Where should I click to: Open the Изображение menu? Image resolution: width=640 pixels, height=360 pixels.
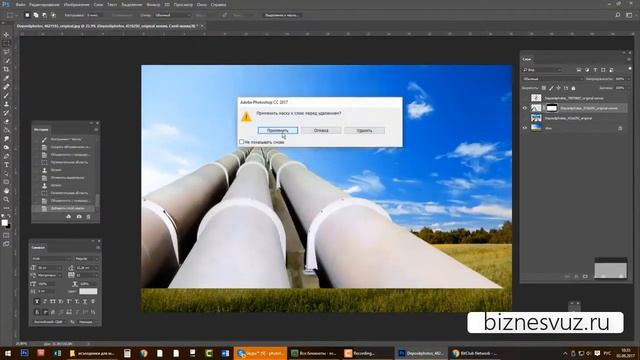coord(76,5)
